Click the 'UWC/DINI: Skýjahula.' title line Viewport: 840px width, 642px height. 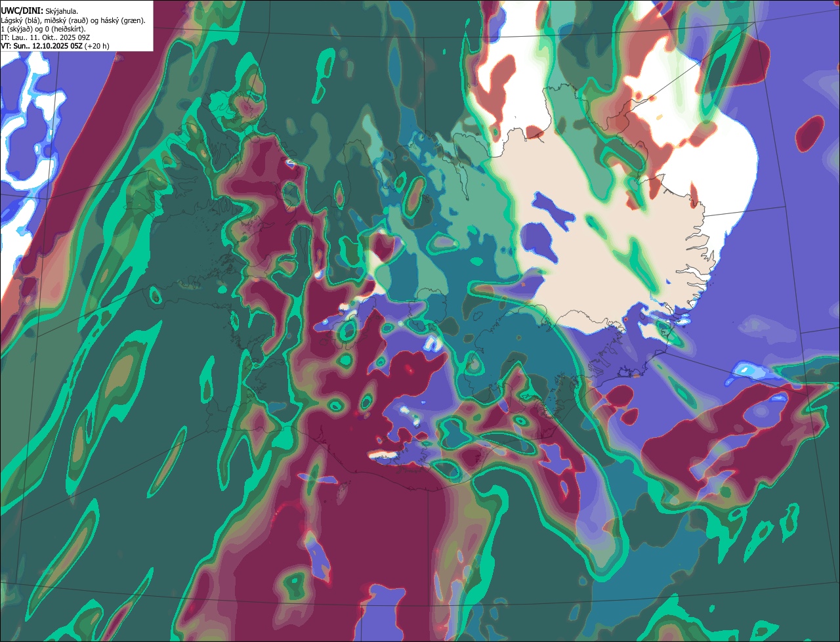click(40, 11)
